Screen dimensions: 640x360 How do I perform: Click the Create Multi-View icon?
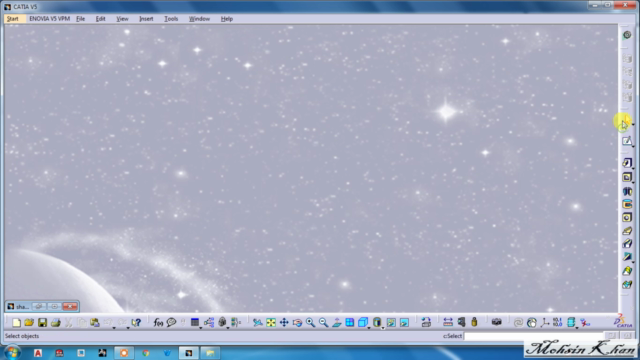coord(350,322)
